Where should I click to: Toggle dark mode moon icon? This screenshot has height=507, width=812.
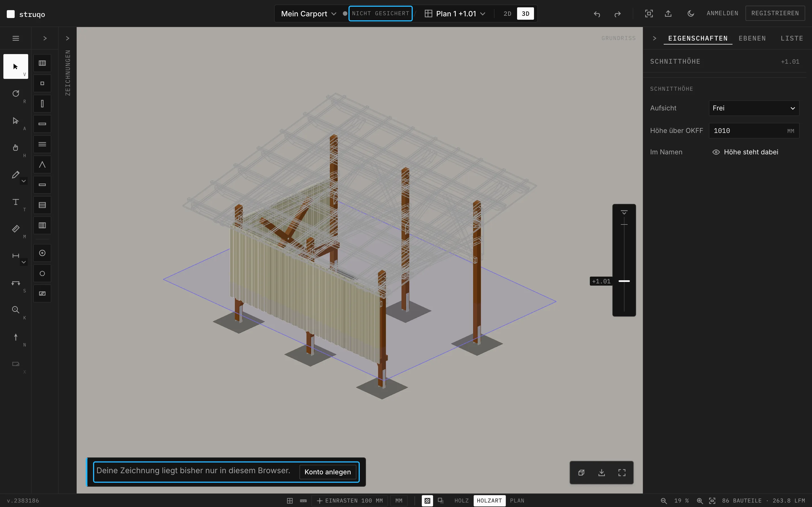pyautogui.click(x=690, y=14)
